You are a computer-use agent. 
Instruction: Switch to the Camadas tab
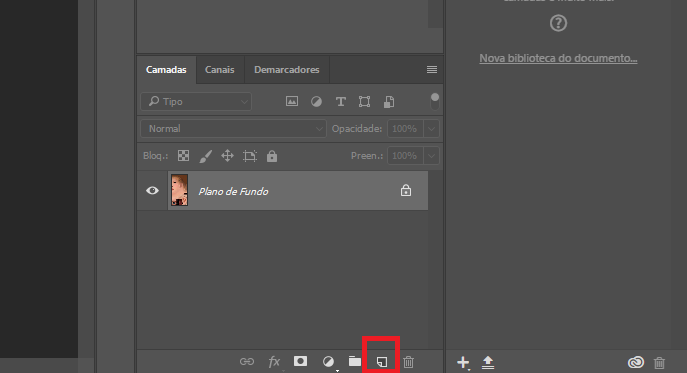click(166, 70)
